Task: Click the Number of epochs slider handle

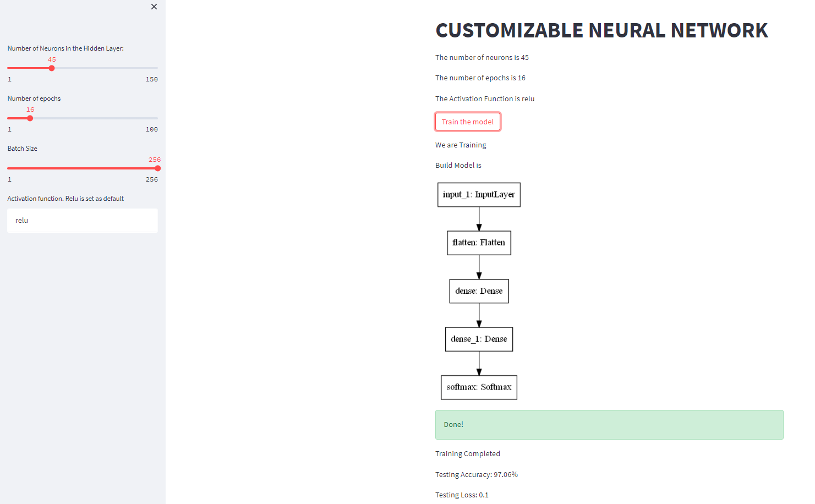Action: pos(29,118)
